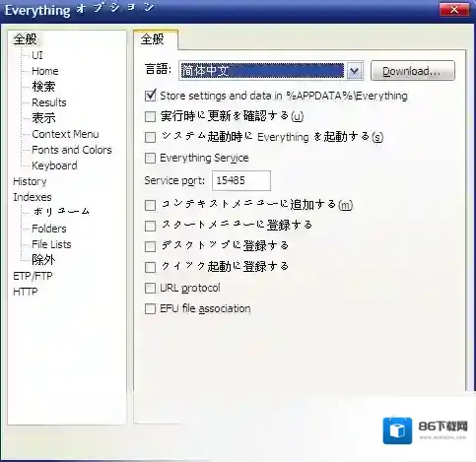The width and height of the screenshot is (476, 462).
Task: Open the File Lists settings page
Action: [51, 244]
